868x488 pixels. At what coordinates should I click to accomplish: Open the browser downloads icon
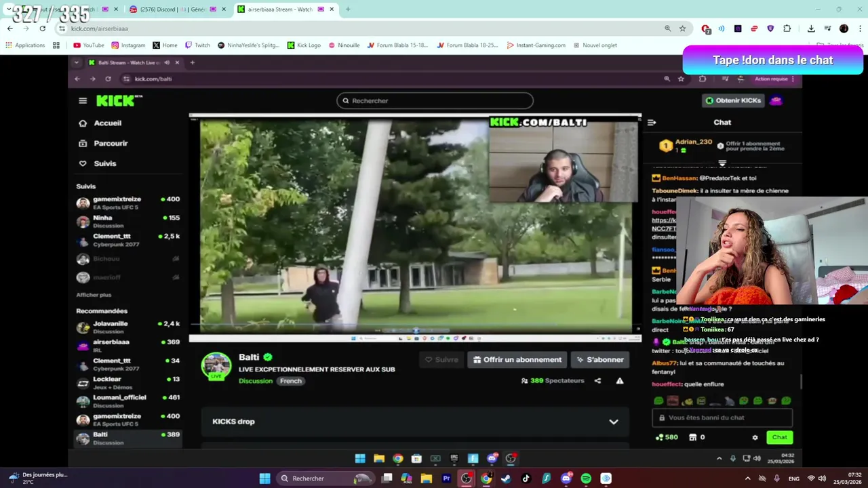click(811, 28)
